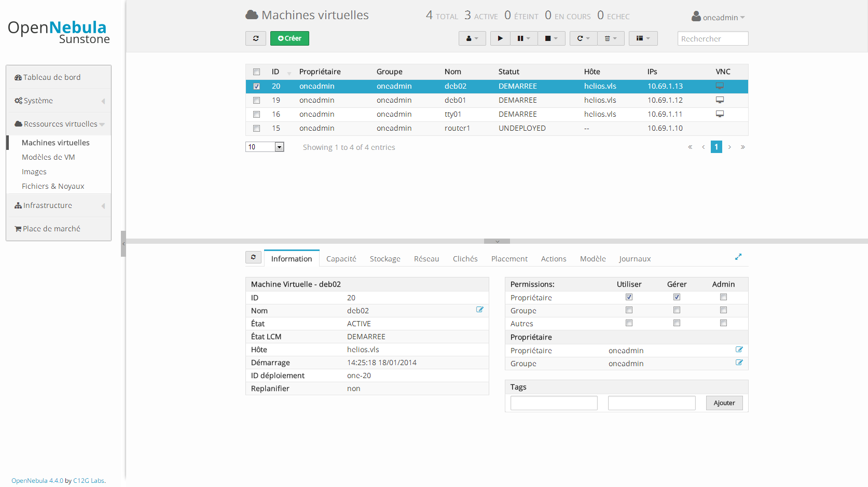Click the Ajouter tag button
This screenshot has width=868, height=487.
pos(724,403)
